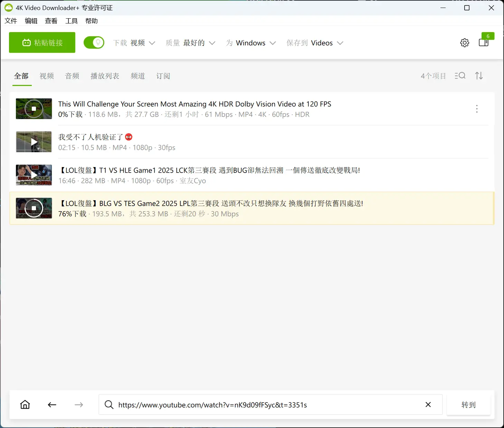504x428 pixels.
Task: Click the 4个项目 item count label
Action: 433,76
